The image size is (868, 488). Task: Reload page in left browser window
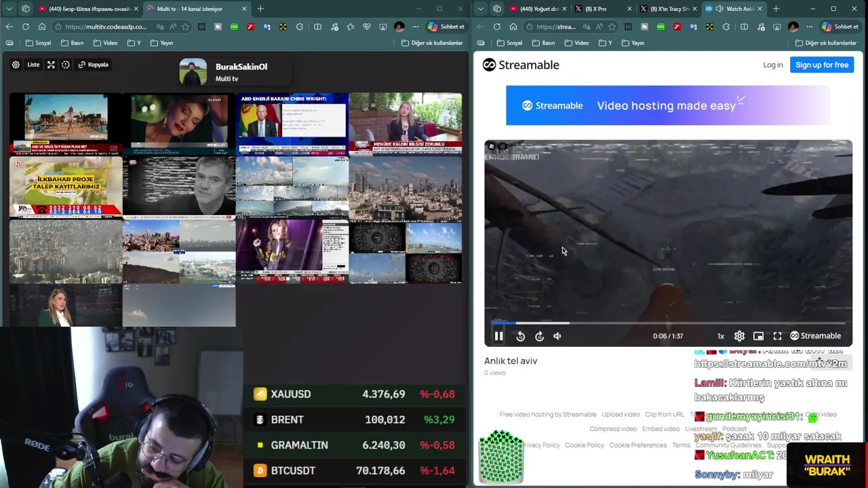[26, 26]
